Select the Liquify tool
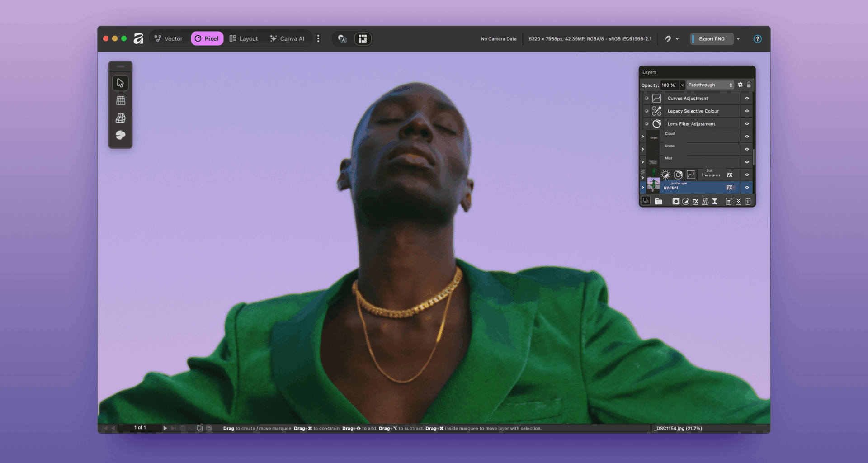 click(x=120, y=136)
